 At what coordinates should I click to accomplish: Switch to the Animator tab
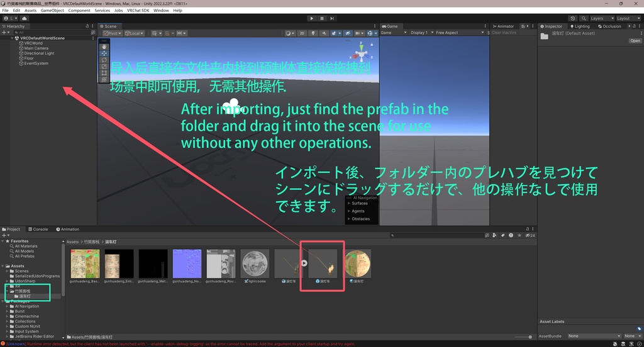pyautogui.click(x=504, y=26)
